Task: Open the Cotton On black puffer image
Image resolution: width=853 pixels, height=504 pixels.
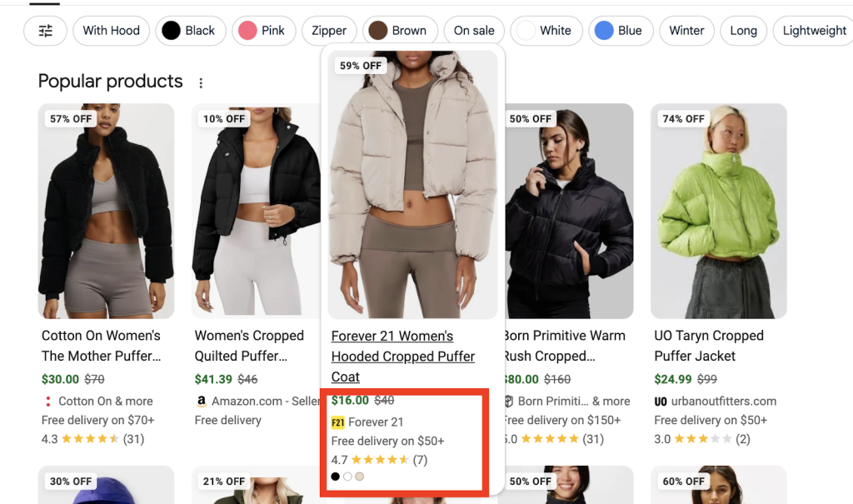Action: (106, 211)
